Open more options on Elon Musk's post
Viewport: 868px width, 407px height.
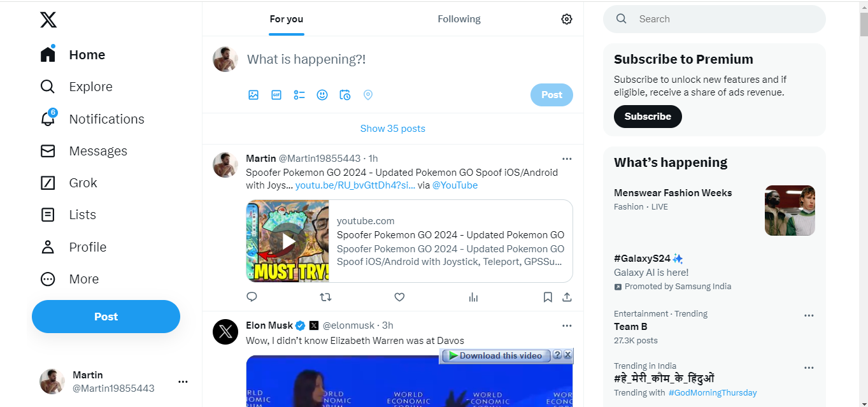567,325
